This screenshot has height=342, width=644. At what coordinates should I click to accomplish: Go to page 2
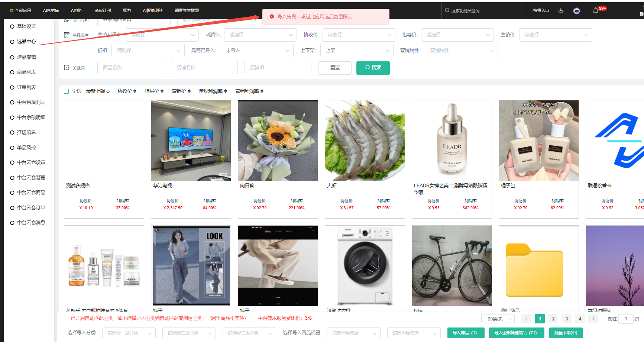[553, 319]
